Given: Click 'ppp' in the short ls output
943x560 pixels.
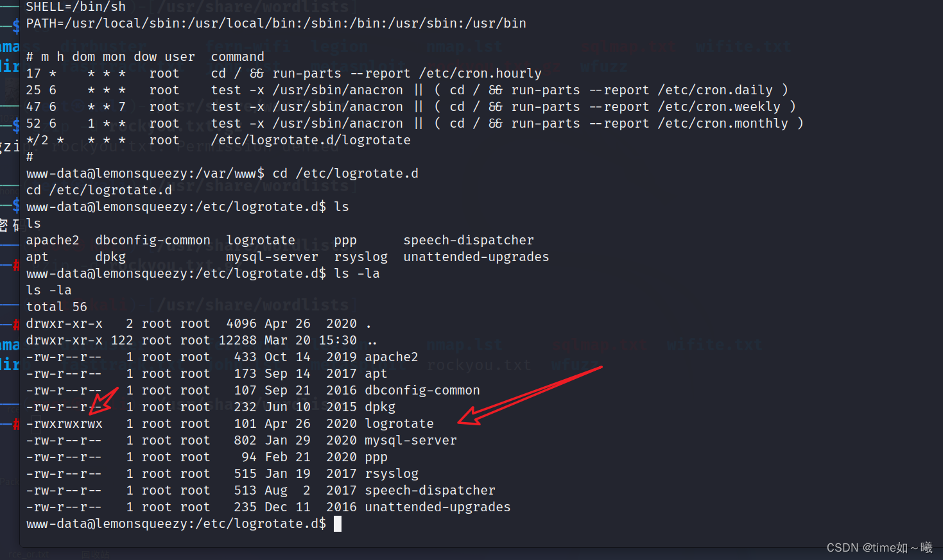Looking at the screenshot, I should [345, 241].
